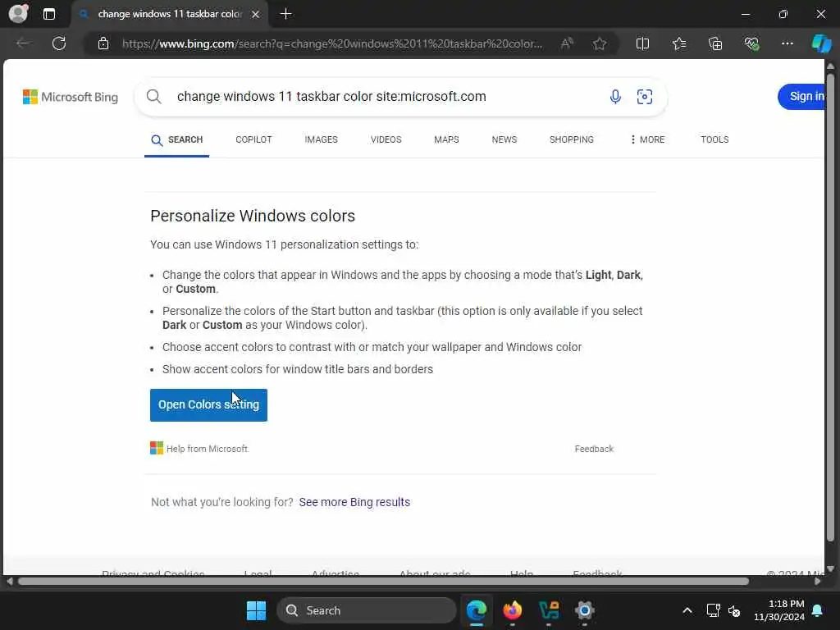Switch to the MAPS tab
Screen dimensions: 840x630
click(x=446, y=139)
